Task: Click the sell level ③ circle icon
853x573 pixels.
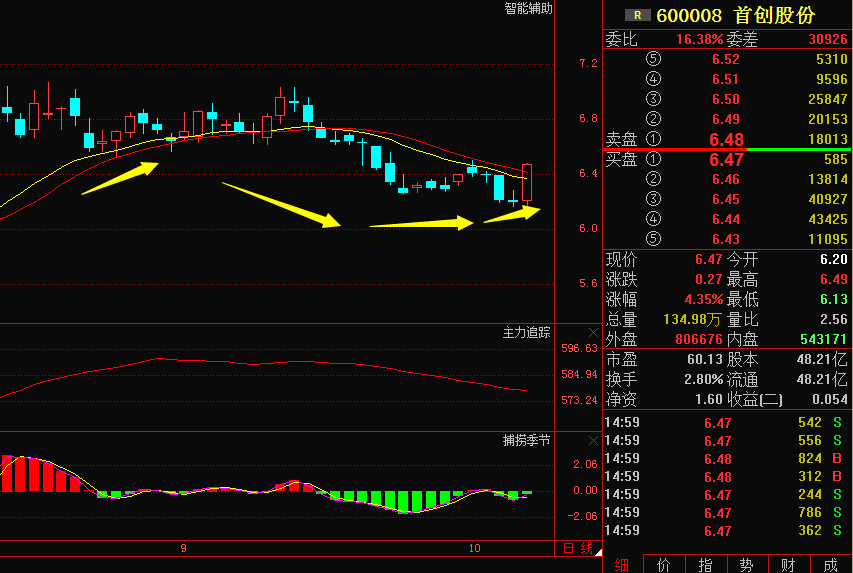Action: (x=654, y=99)
